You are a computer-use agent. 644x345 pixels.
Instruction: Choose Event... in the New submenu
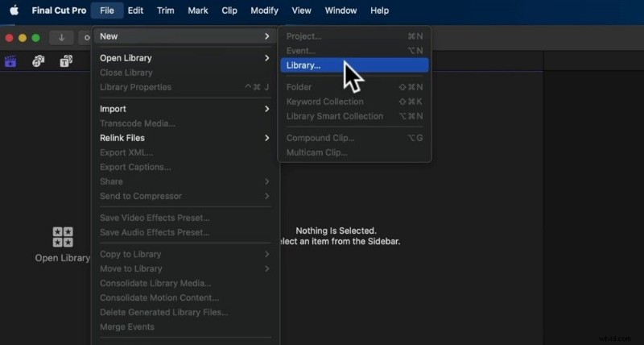(x=354, y=51)
